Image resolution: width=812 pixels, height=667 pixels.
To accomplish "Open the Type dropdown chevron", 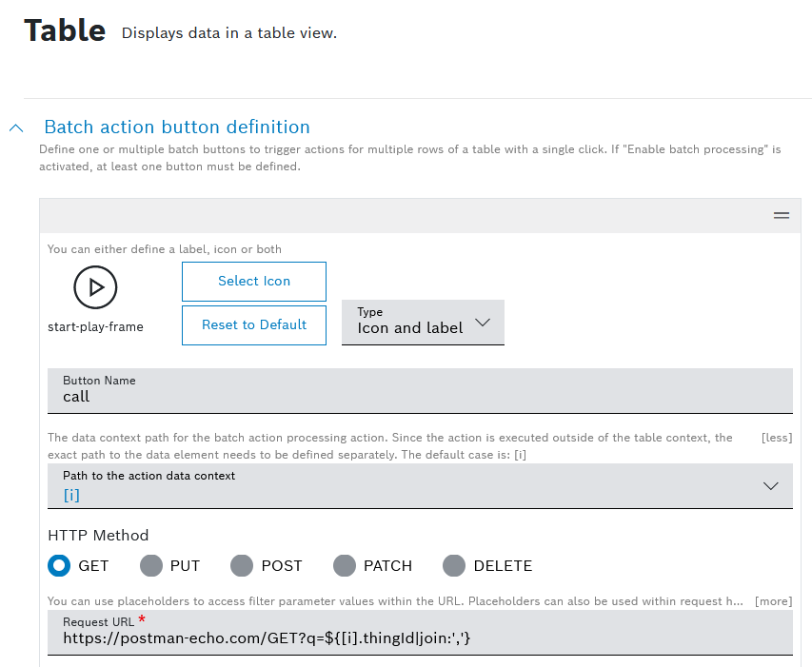I will (483, 323).
